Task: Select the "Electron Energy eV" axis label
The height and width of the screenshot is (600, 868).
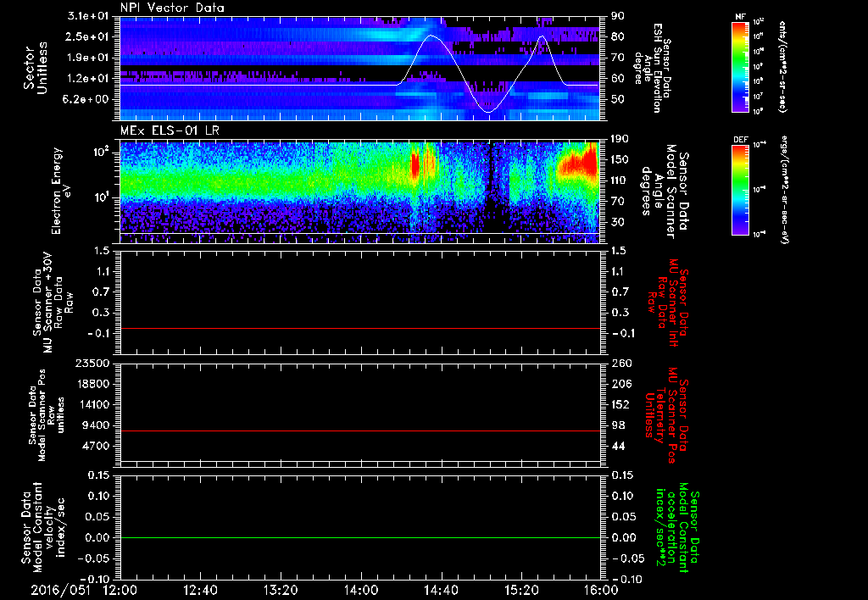Action: pyautogui.click(x=62, y=191)
